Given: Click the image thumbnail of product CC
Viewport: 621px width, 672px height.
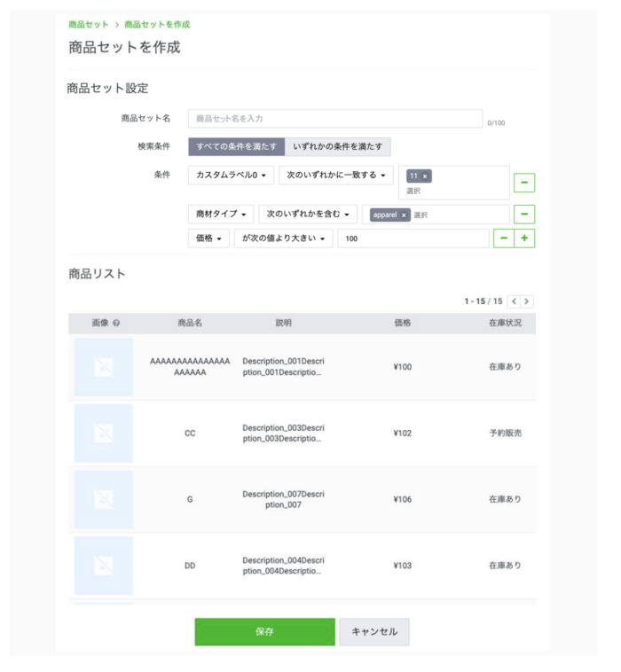Looking at the screenshot, I should coord(104,434).
